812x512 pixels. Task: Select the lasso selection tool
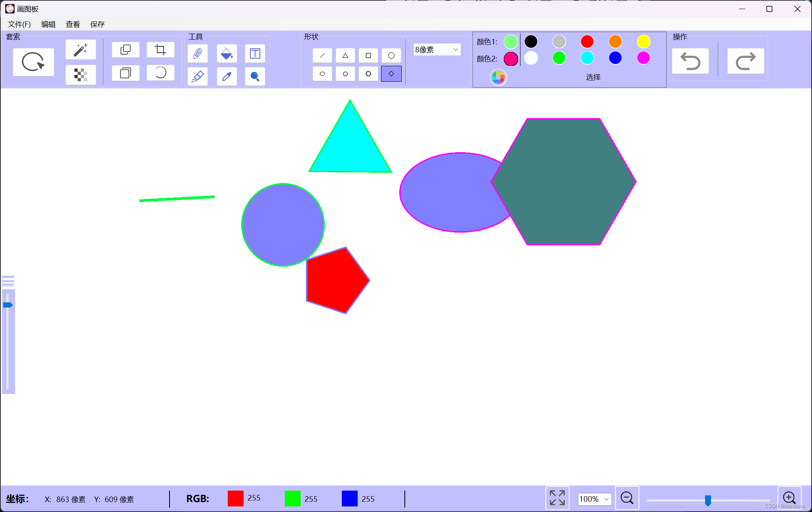point(33,62)
